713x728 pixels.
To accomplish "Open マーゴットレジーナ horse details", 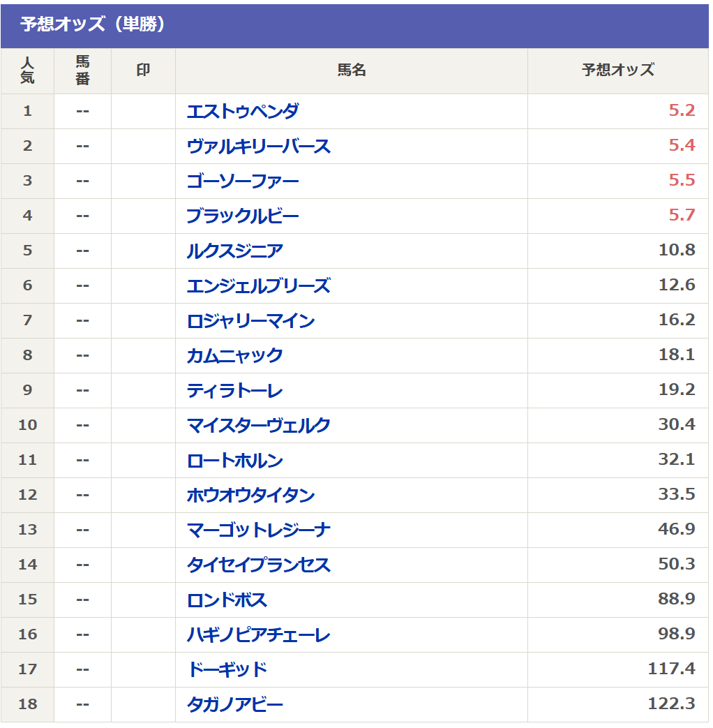I will 258,530.
